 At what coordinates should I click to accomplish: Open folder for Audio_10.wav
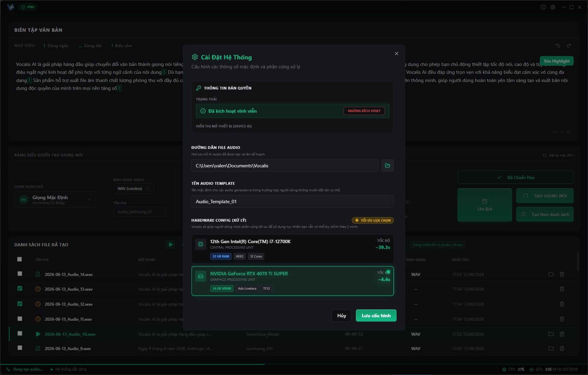[x=551, y=334]
